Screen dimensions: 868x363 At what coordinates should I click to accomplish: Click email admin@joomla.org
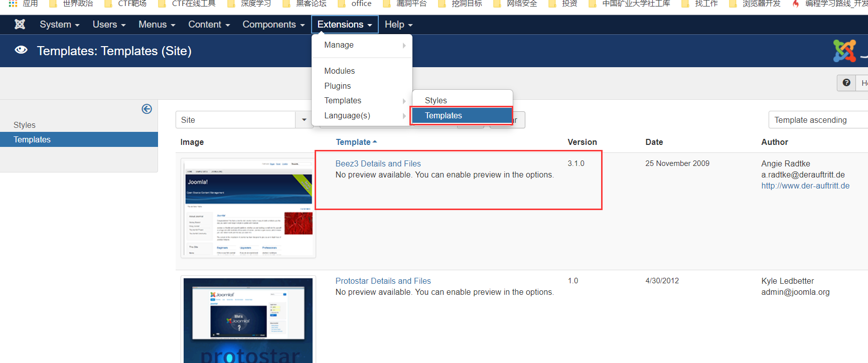(x=795, y=292)
